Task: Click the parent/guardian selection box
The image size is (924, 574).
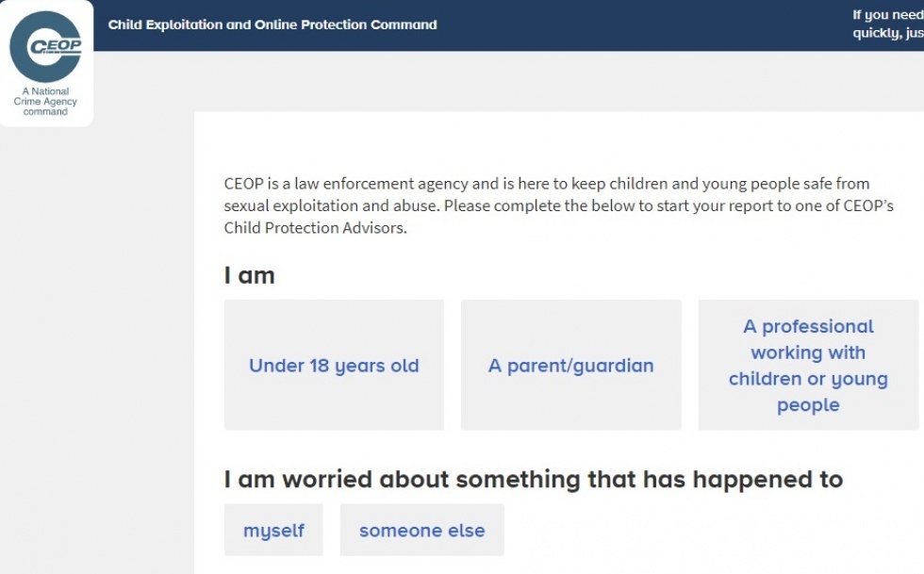Action: tap(569, 364)
